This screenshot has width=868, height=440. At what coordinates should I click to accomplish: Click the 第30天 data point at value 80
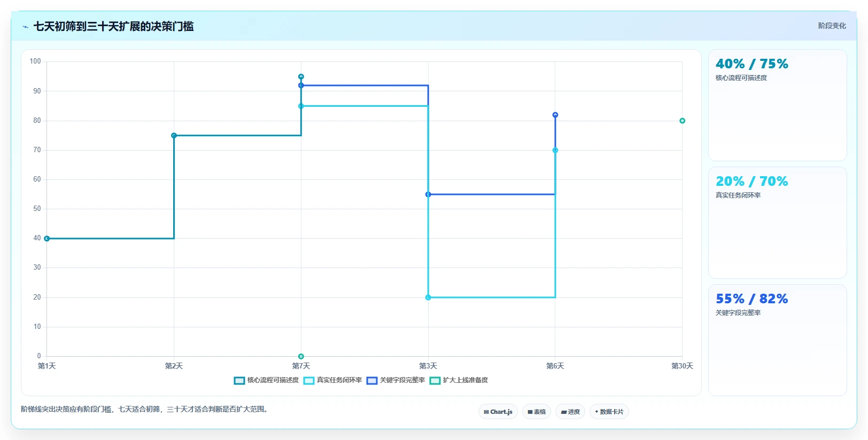[x=683, y=121]
